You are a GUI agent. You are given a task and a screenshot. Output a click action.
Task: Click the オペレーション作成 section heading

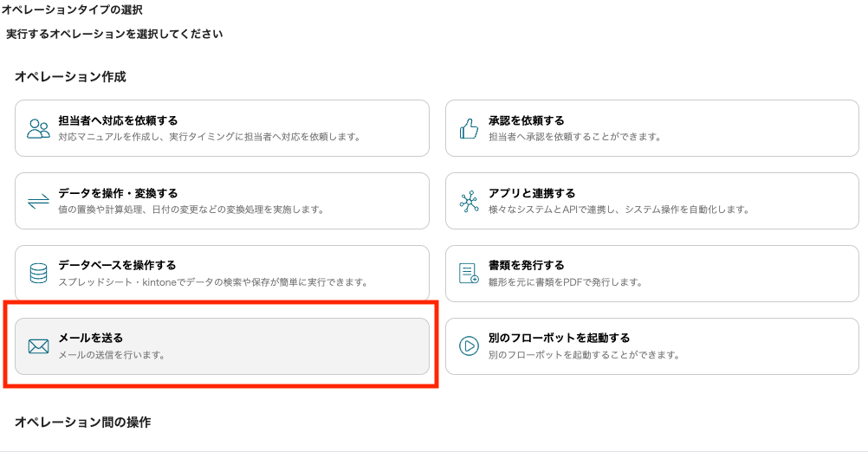pos(70,77)
